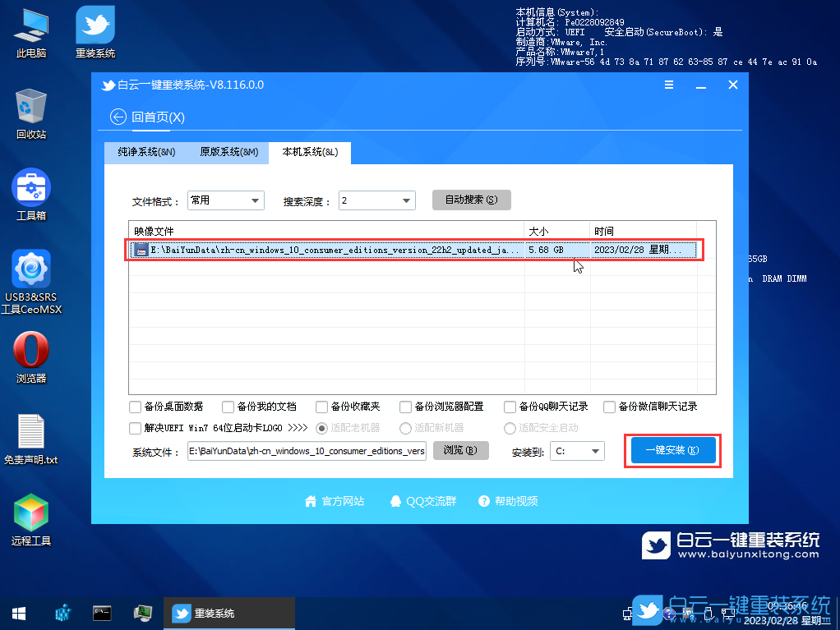Click the 重装系统 taskbar icon
This screenshot has width=840, height=630.
click(229, 613)
